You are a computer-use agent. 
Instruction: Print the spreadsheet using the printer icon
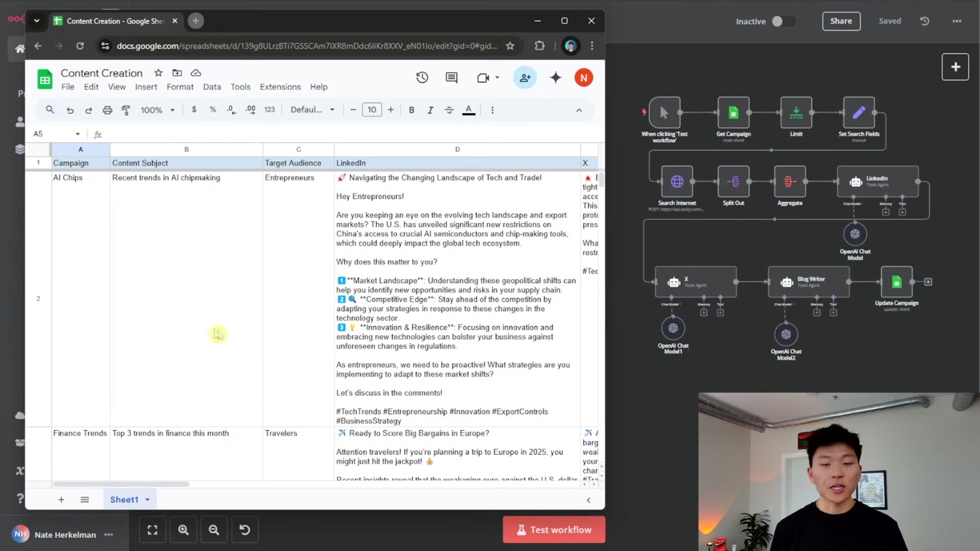(107, 110)
